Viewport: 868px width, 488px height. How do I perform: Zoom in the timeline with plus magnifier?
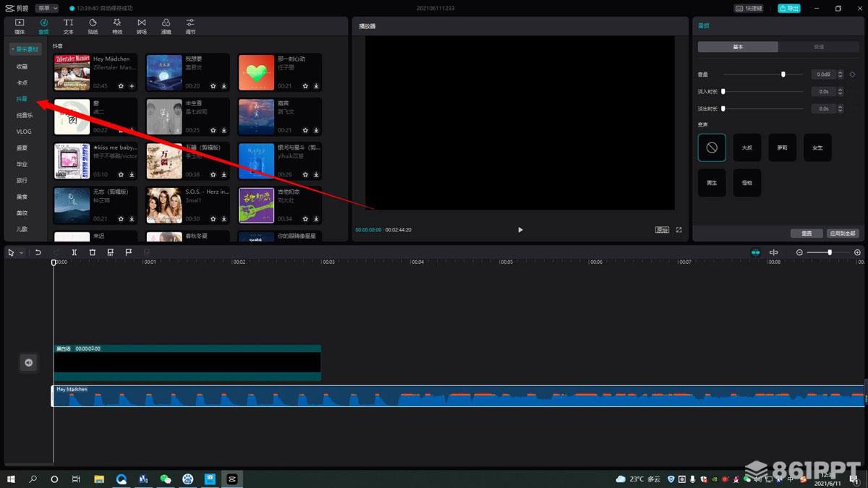pyautogui.click(x=857, y=252)
